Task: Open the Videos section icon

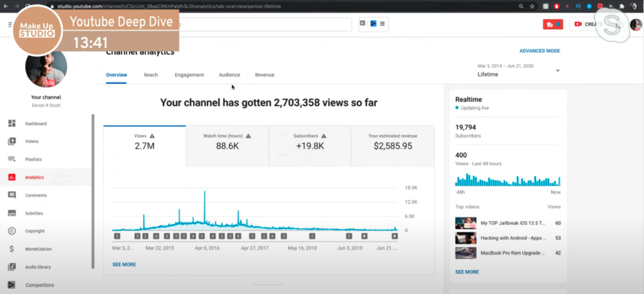Action: [12, 141]
